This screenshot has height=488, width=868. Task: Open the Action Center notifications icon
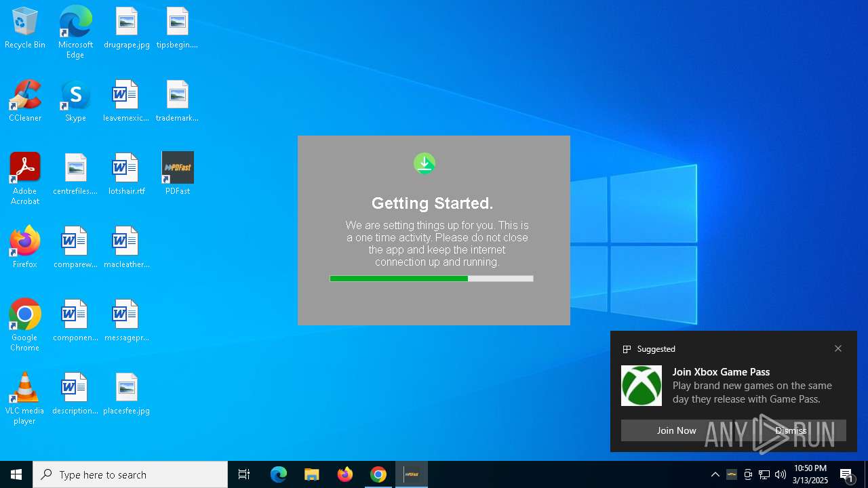click(847, 474)
